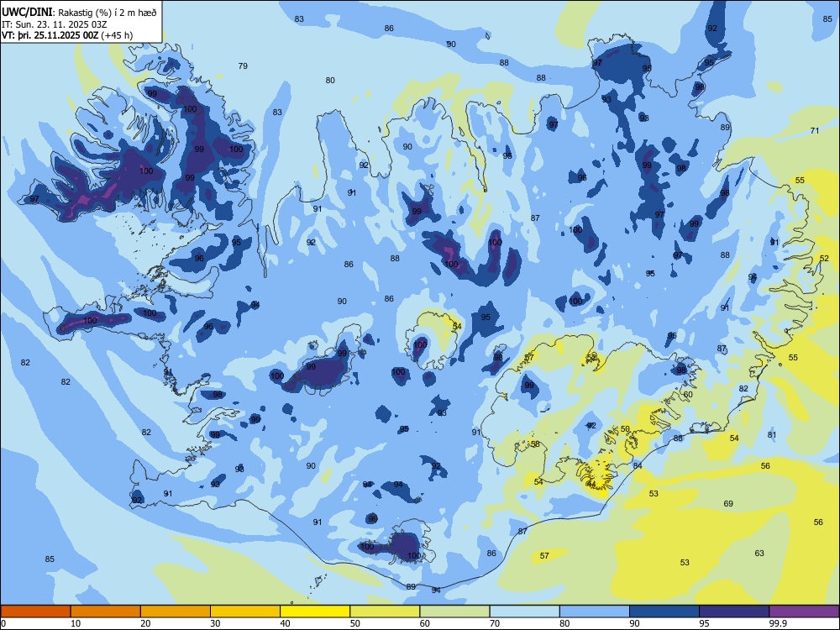The width and height of the screenshot is (840, 630).
Task: Click the 90-95 dark blue legend swatch
Action: coord(664,612)
